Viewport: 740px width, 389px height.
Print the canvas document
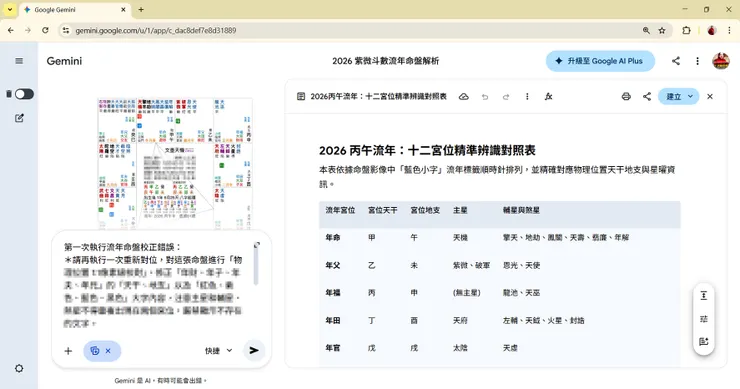(626, 96)
